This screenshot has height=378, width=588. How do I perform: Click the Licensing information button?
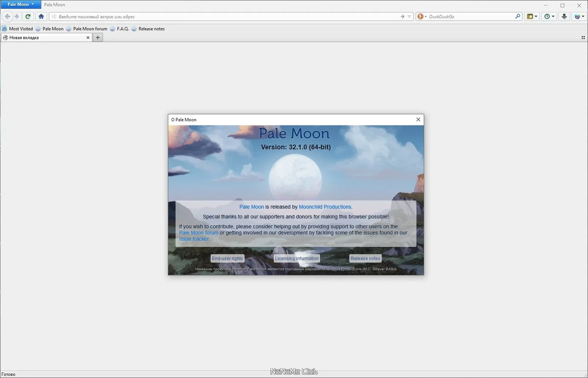point(297,258)
